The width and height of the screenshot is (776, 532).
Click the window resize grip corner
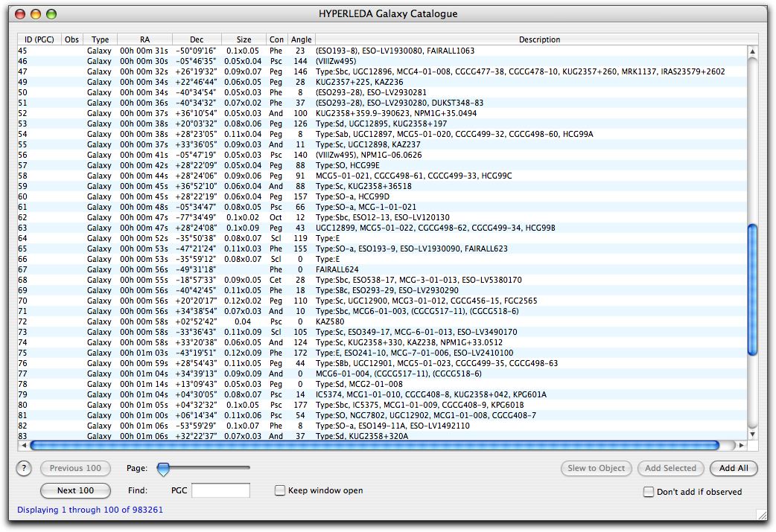(761, 514)
